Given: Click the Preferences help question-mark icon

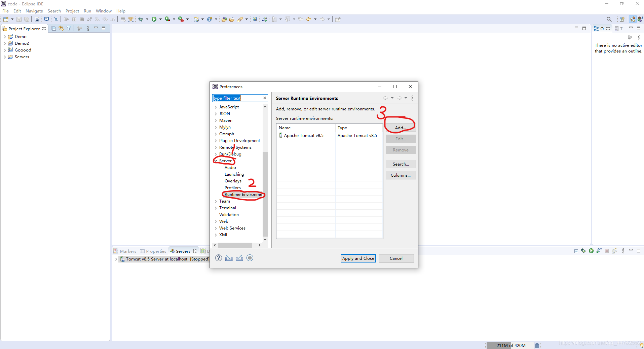Looking at the screenshot, I should (x=219, y=258).
